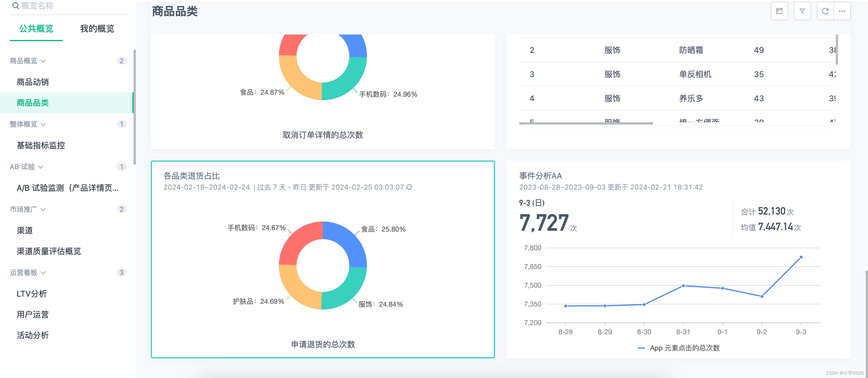Click the 各品类退货占比 chart title
The width and height of the screenshot is (868, 378).
[191, 176]
